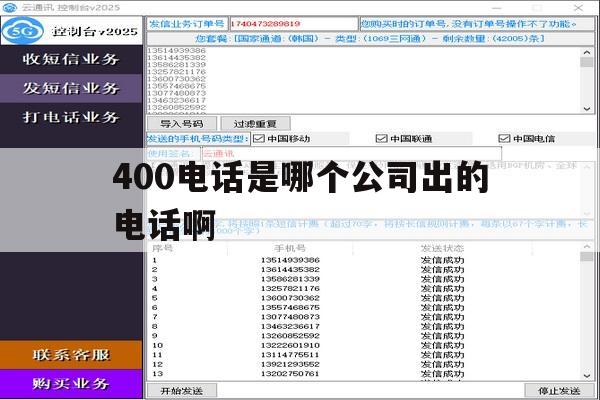
Task: Click into the phone number list textbox
Action: coord(364,80)
